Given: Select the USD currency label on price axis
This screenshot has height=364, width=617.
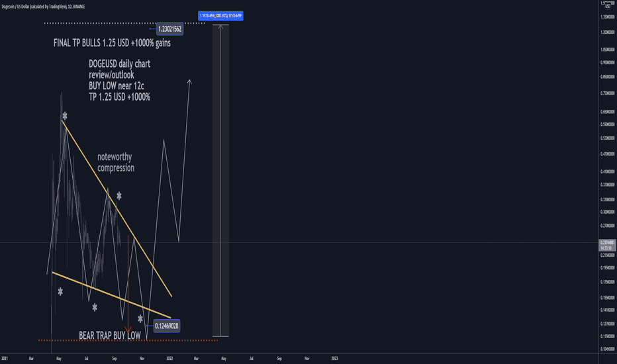Looking at the screenshot, I should coord(608,6).
